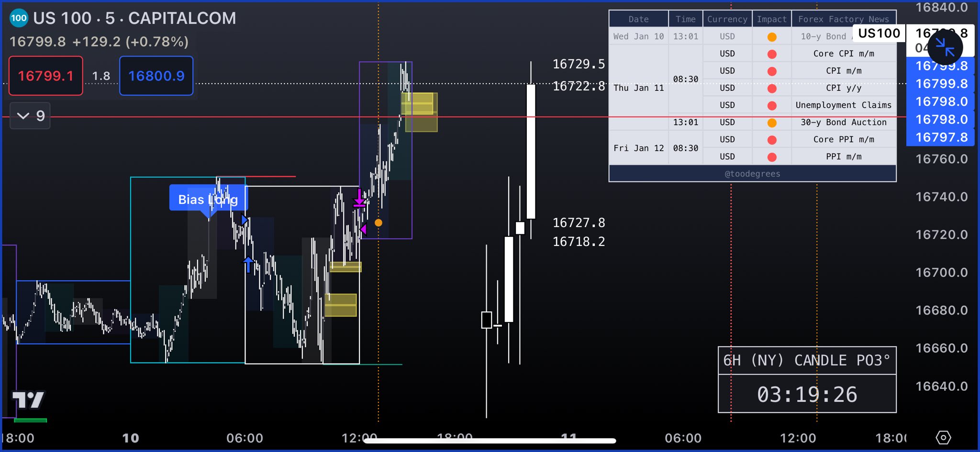Image resolution: width=980 pixels, height=452 pixels.
Task: Click the 30-y Bond Auction entry
Action: tap(844, 122)
